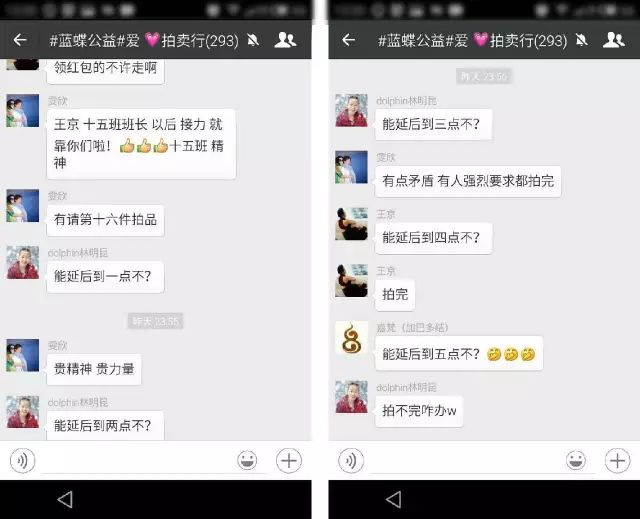Tap dolphin林明昆 avatar beside 能延后到三点不
640x519 pixels.
tap(351, 111)
